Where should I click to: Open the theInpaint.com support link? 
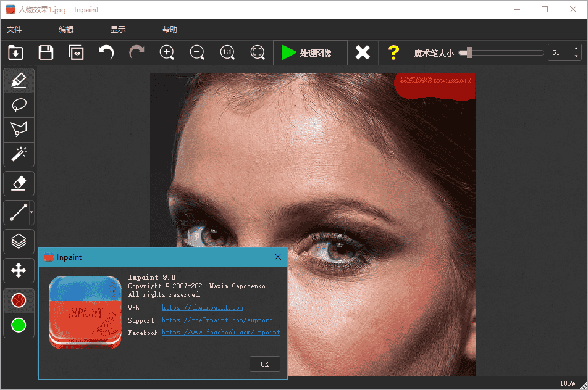[x=216, y=320]
